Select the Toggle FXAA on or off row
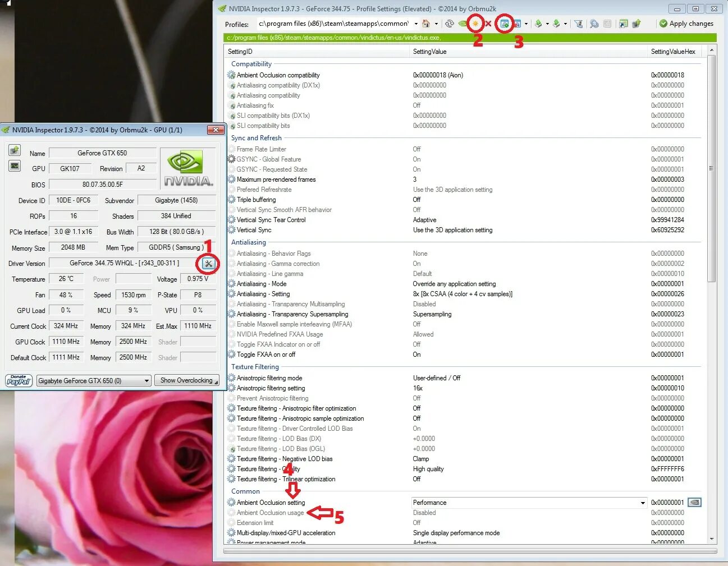This screenshot has height=566, width=728. tap(464, 355)
